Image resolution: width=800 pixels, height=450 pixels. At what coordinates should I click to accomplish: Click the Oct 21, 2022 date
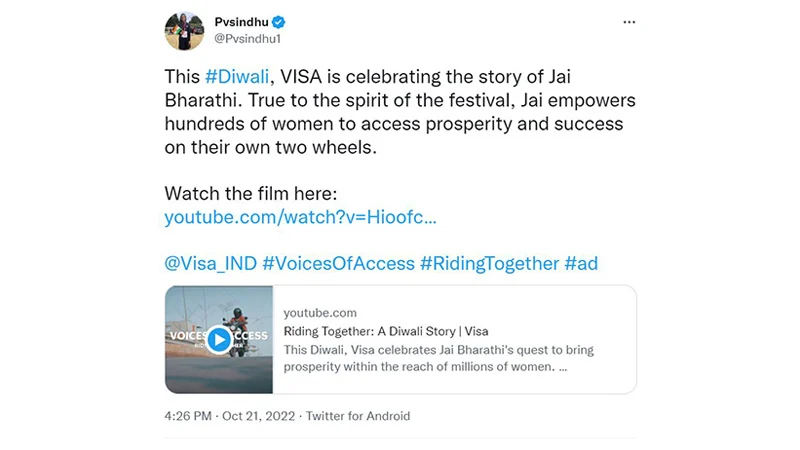pos(259,416)
